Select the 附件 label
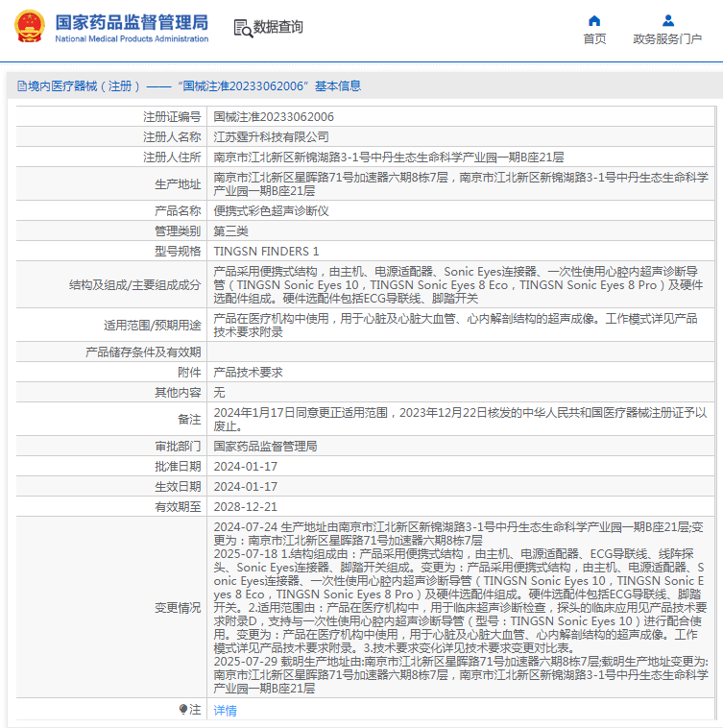Screen dimensions: 723x728 pyautogui.click(x=189, y=373)
